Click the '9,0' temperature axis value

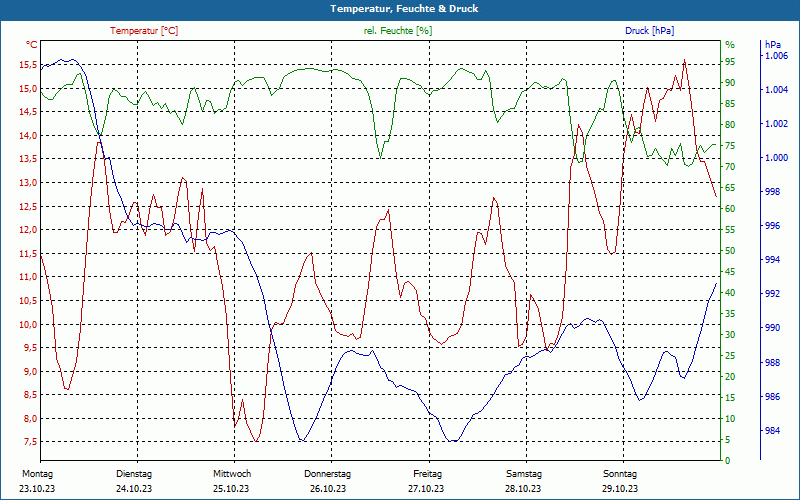click(30, 371)
